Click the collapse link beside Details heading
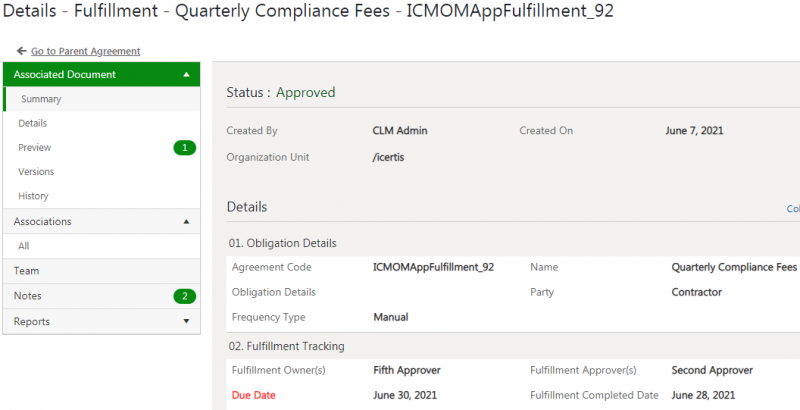The width and height of the screenshot is (800, 410). 792,209
